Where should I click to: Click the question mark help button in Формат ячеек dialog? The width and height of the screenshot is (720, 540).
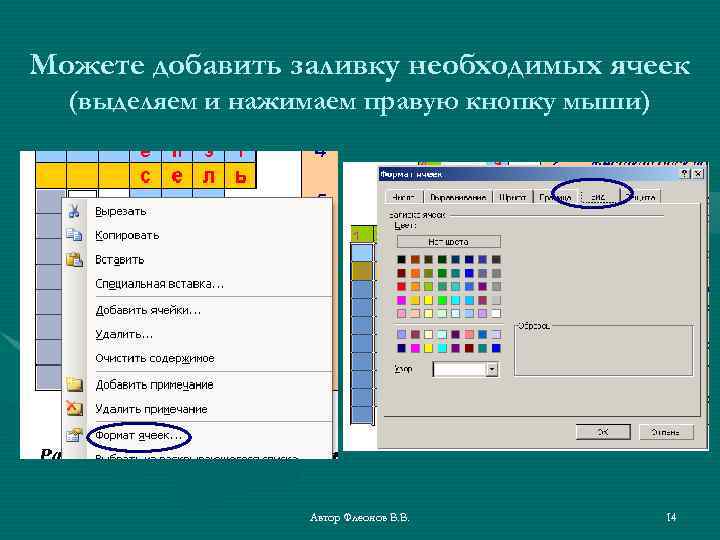pos(685,174)
